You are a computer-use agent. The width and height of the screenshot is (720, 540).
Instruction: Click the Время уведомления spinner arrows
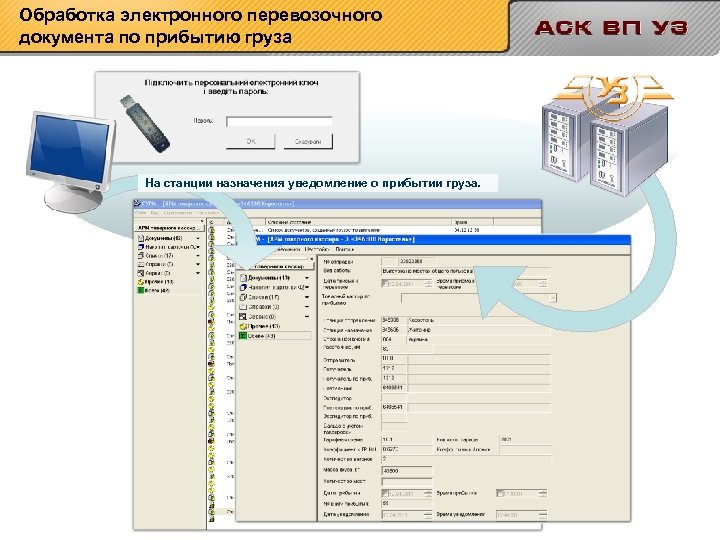tap(543, 515)
